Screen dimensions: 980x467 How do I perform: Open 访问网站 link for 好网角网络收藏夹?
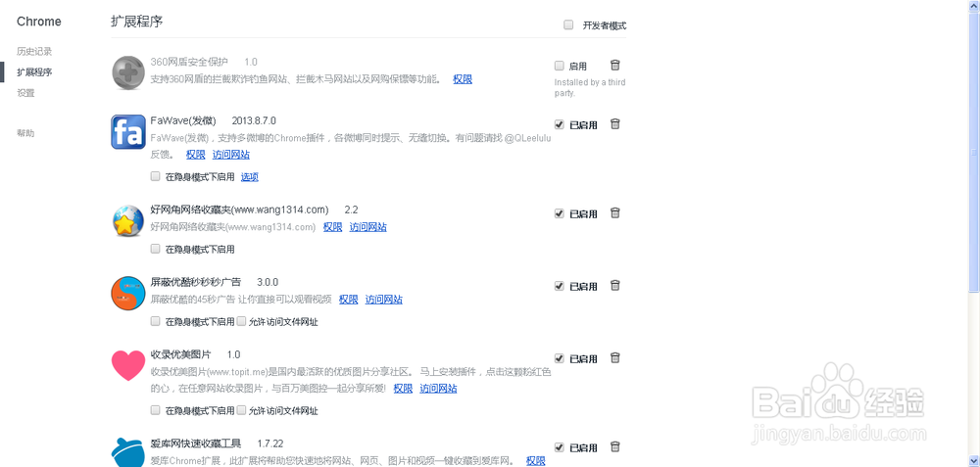pyautogui.click(x=368, y=226)
